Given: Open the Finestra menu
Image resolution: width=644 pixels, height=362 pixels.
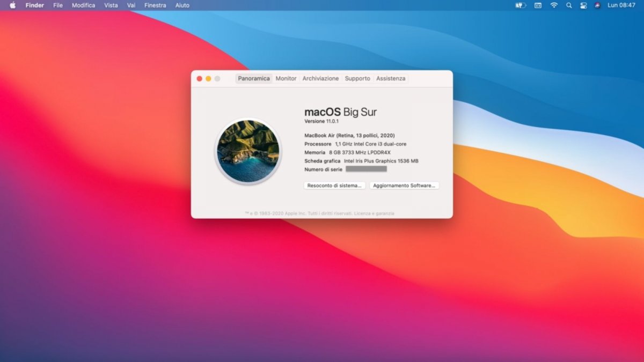Looking at the screenshot, I should (155, 5).
